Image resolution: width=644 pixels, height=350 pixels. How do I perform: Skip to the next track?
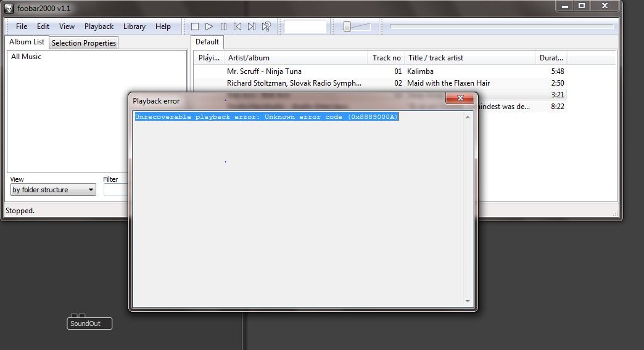(x=252, y=26)
